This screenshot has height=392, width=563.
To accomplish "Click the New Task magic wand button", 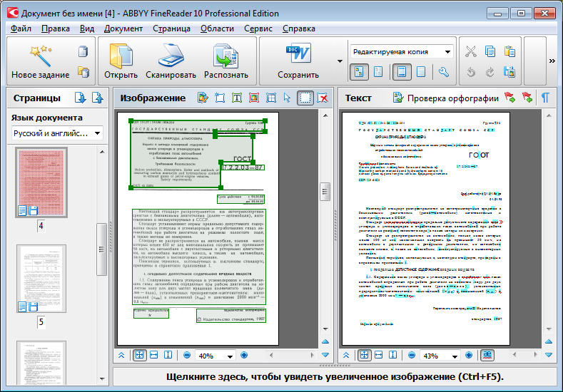I will tap(40, 61).
